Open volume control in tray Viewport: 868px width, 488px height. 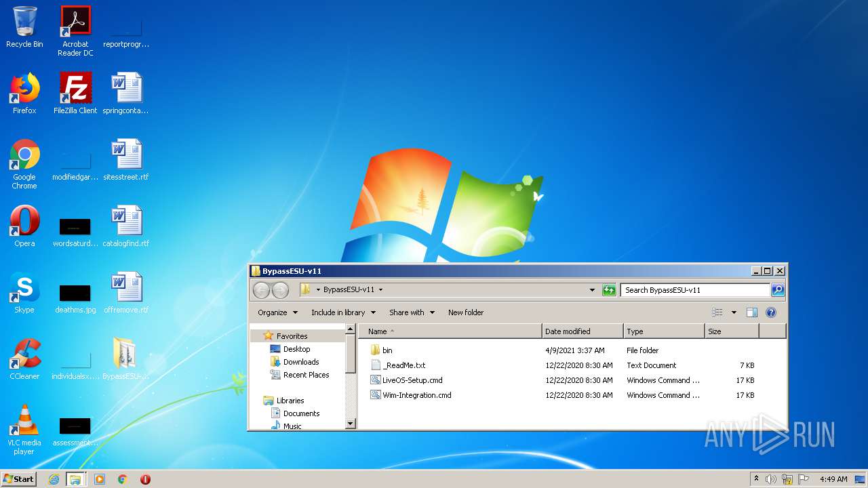(771, 479)
